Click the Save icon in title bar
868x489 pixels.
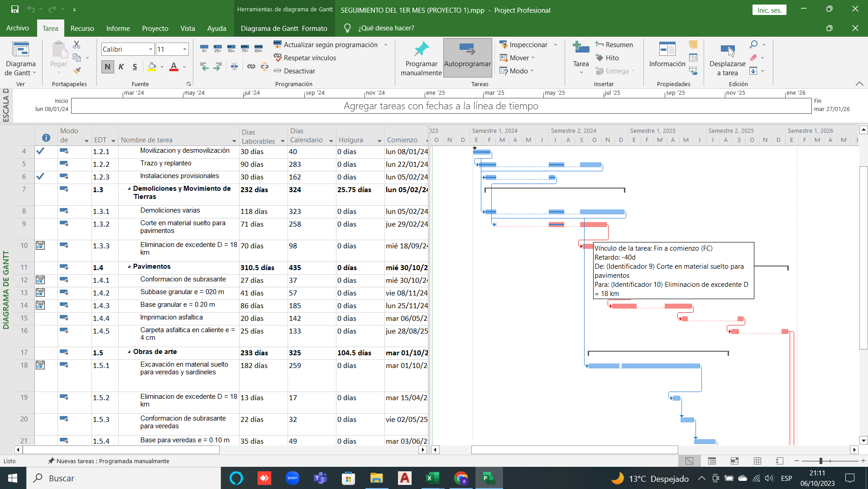coord(15,9)
